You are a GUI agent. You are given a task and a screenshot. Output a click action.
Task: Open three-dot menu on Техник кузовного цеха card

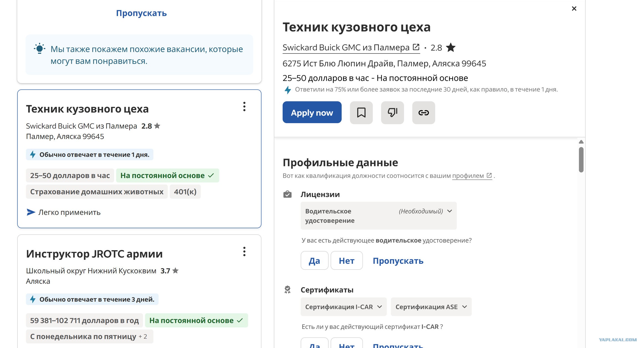(244, 106)
